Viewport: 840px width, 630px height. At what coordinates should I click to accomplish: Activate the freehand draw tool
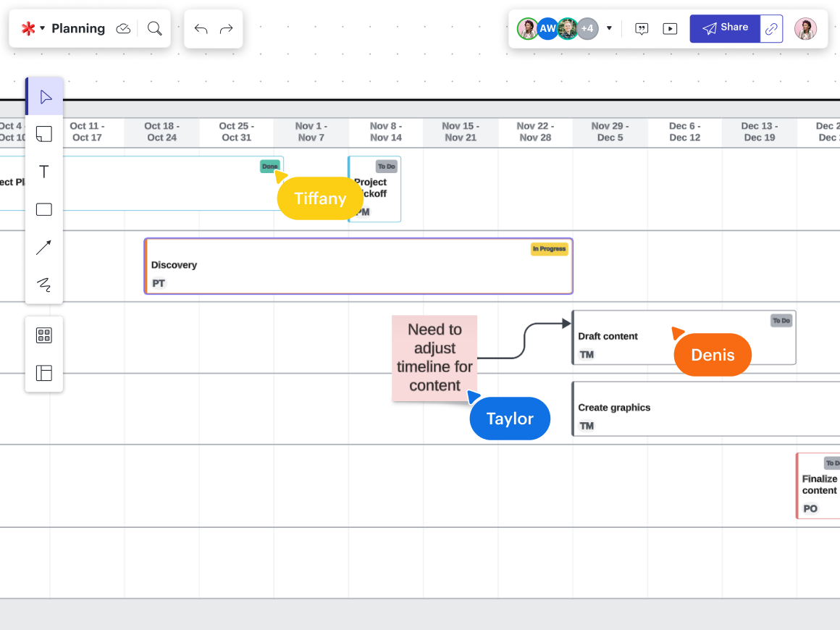point(44,285)
